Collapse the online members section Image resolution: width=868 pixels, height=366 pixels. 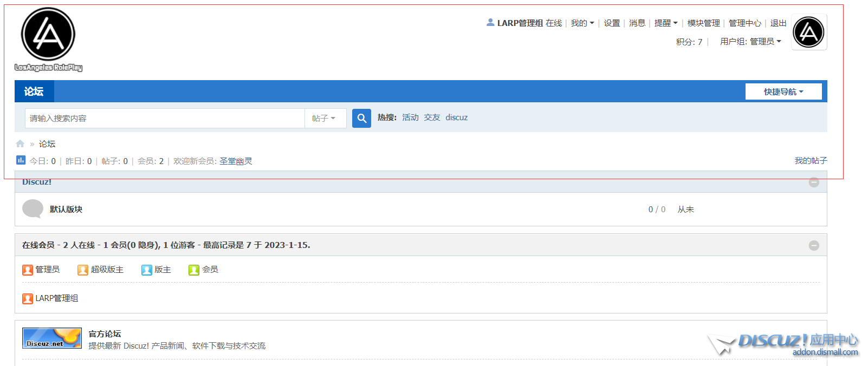pos(813,245)
